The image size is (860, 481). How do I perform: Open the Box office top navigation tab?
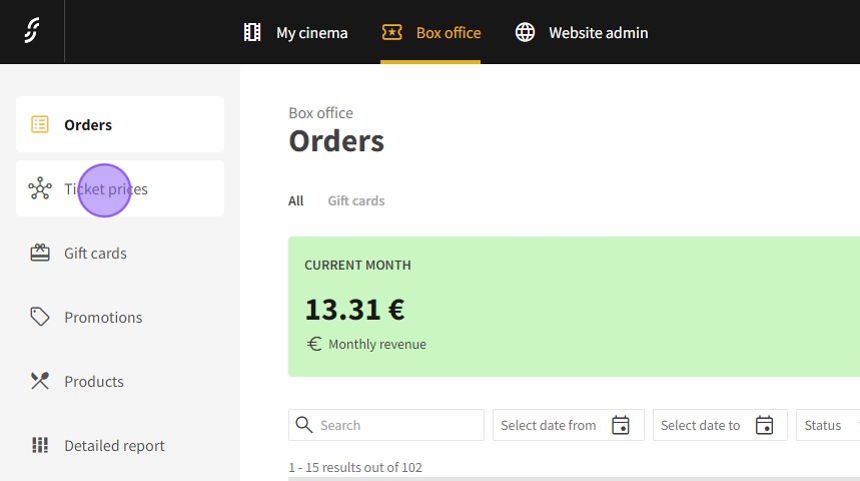coord(431,33)
